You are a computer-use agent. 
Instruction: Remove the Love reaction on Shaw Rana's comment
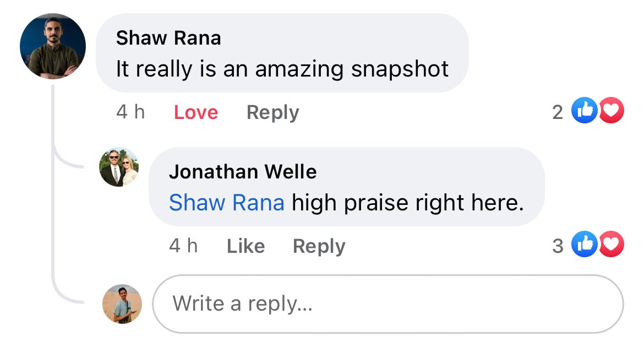coord(196,112)
